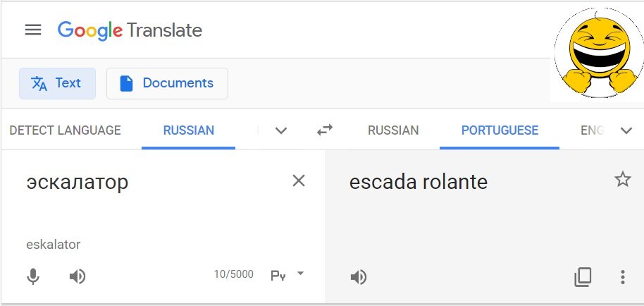This screenshot has height=306, width=644.
Task: Choose Portuguese as target language
Action: pyautogui.click(x=500, y=130)
